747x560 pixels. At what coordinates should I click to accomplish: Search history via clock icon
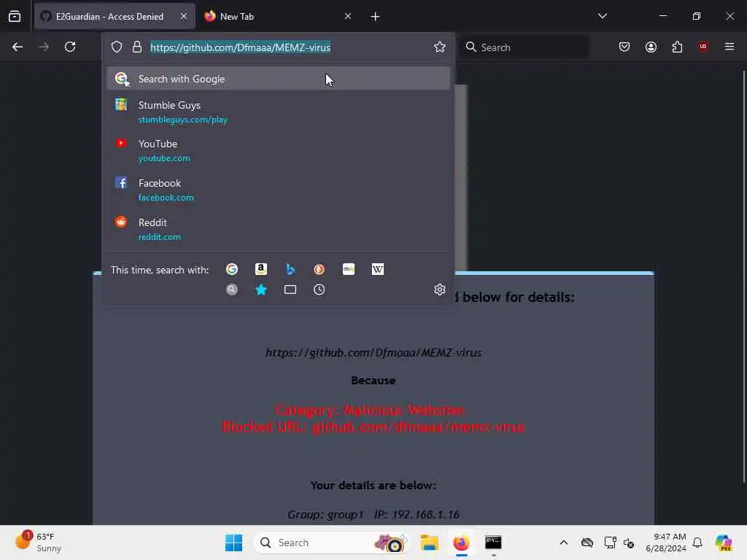[x=320, y=289]
